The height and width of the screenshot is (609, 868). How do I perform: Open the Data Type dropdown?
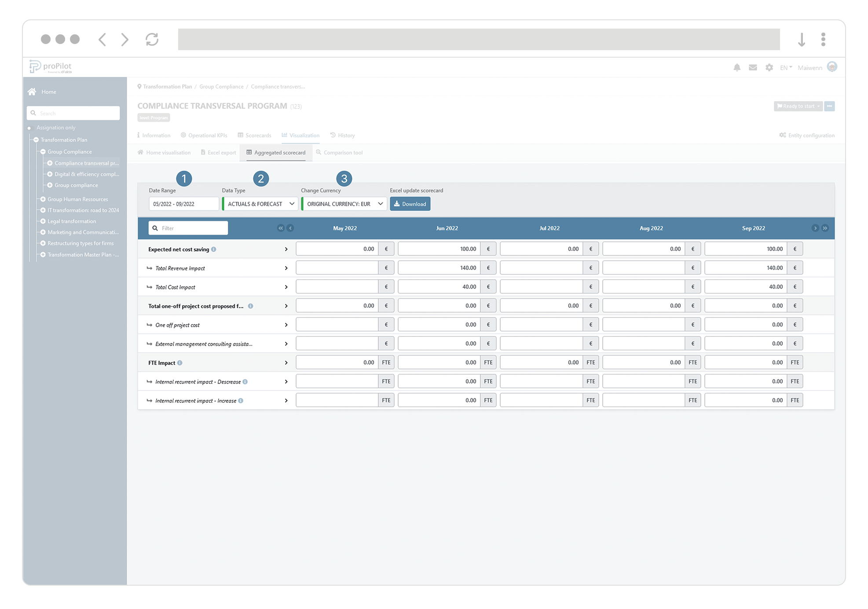coord(260,204)
